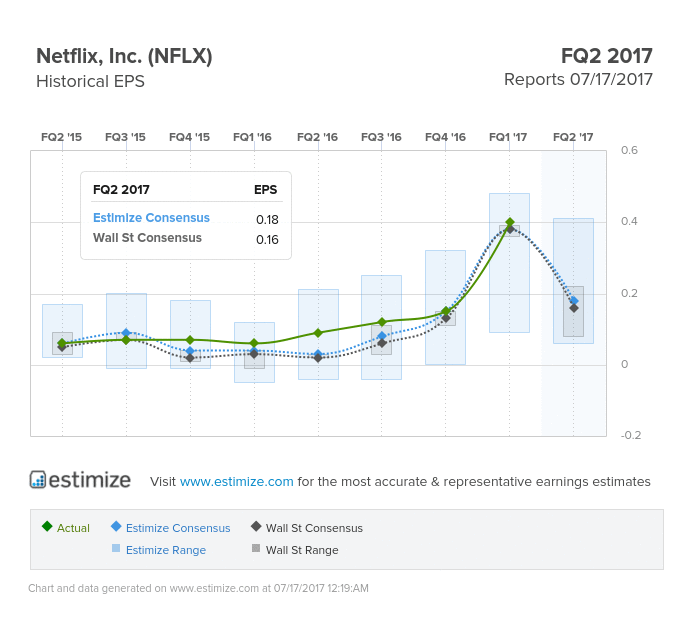Open the www.estimize.com link

[236, 481]
